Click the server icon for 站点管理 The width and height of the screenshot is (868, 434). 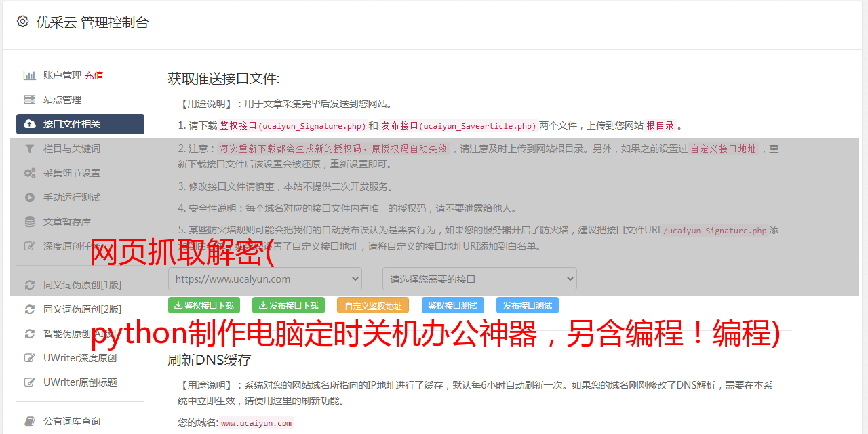tap(30, 100)
